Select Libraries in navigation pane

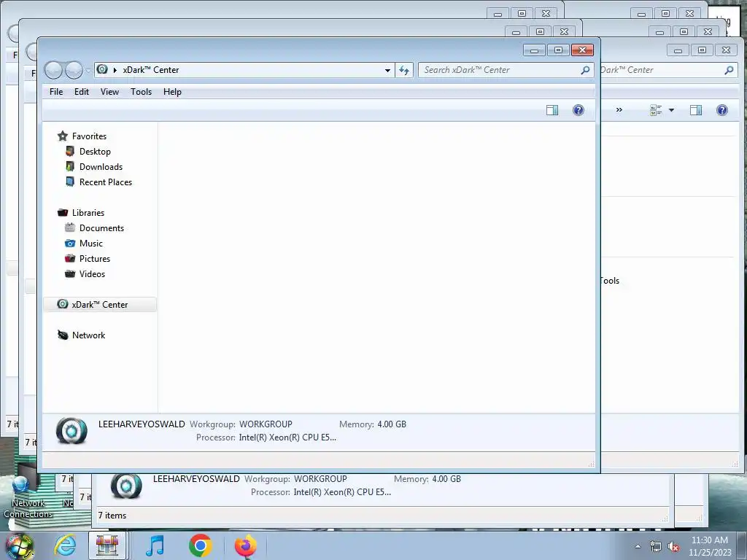(x=88, y=213)
